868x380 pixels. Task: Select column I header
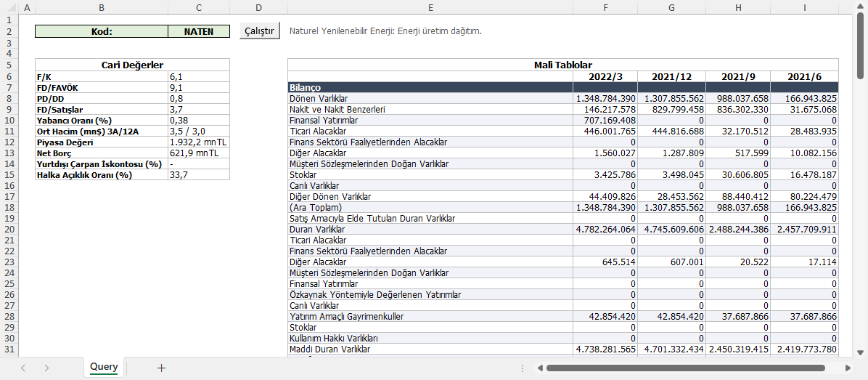[804, 7]
